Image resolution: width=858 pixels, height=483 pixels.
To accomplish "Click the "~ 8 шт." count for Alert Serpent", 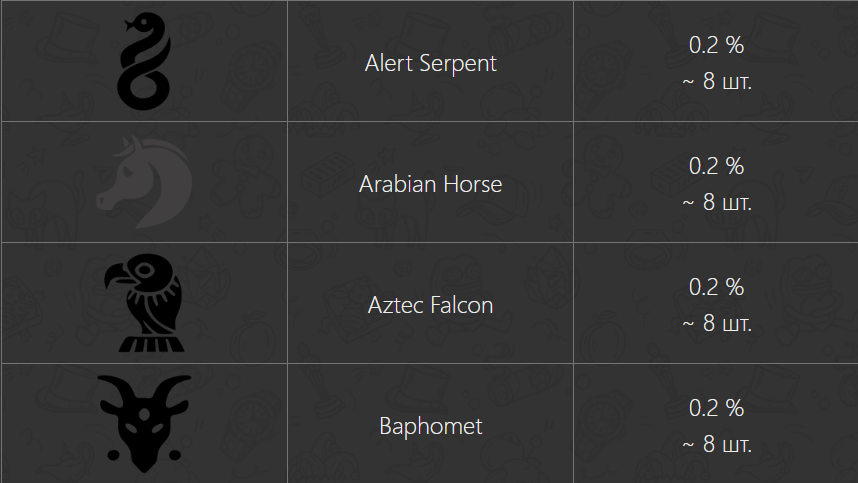I will (x=716, y=82).
